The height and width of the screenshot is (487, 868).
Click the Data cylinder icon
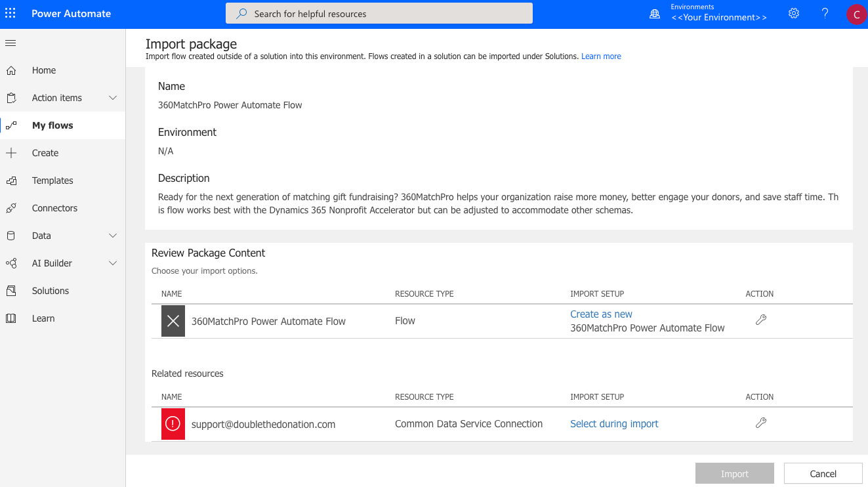pos(10,236)
